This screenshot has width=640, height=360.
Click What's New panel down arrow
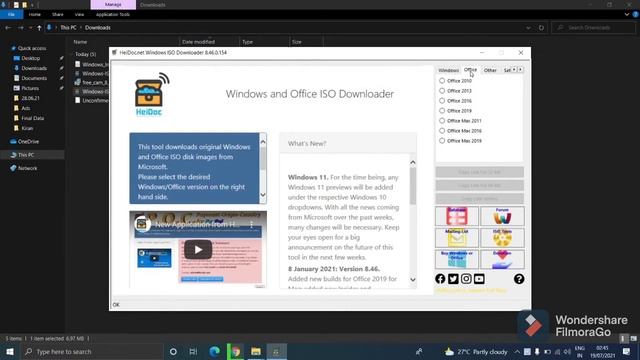(413, 280)
